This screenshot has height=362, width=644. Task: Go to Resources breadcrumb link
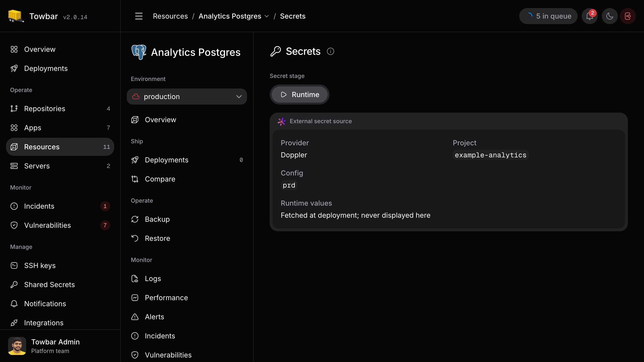click(170, 16)
